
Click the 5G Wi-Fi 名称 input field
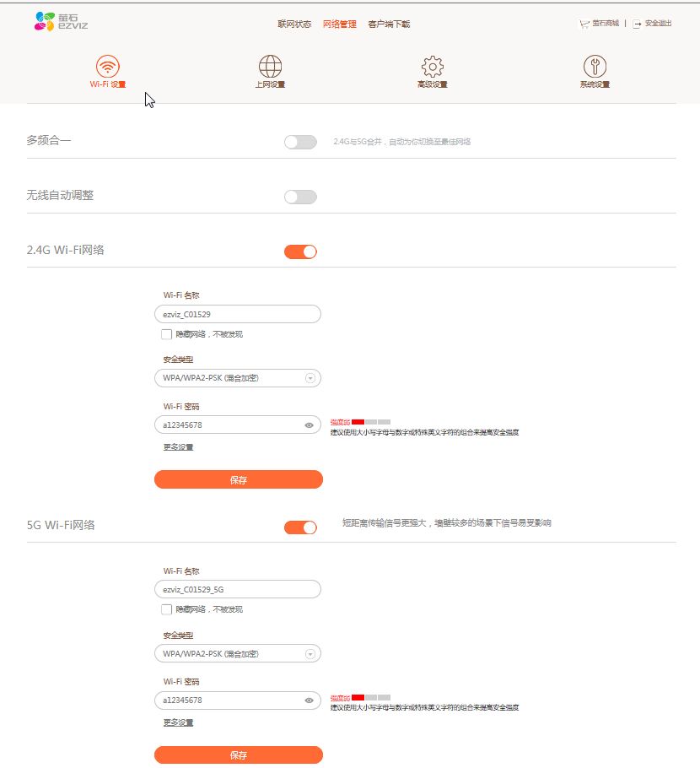coord(237,590)
